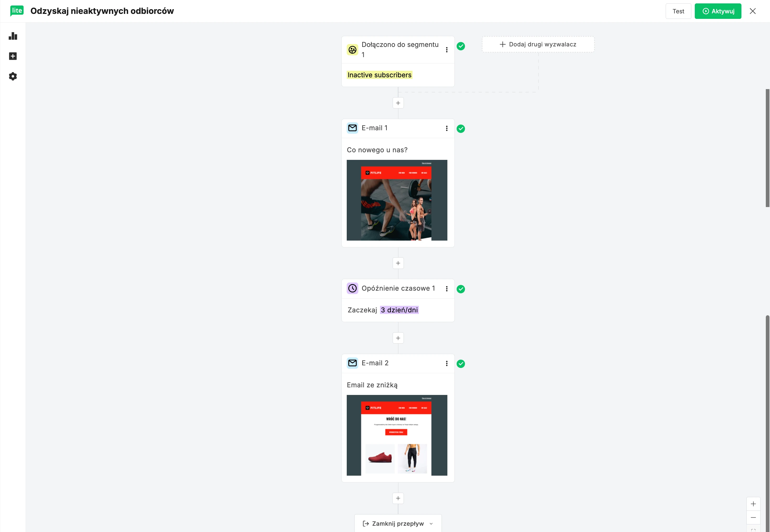This screenshot has width=770, height=532.
Task: Click the MailerLite lite logo
Action: click(x=17, y=11)
